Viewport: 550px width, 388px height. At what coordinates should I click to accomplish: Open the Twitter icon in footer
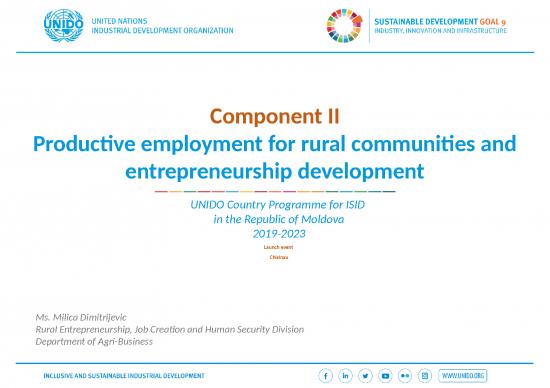tap(365, 376)
